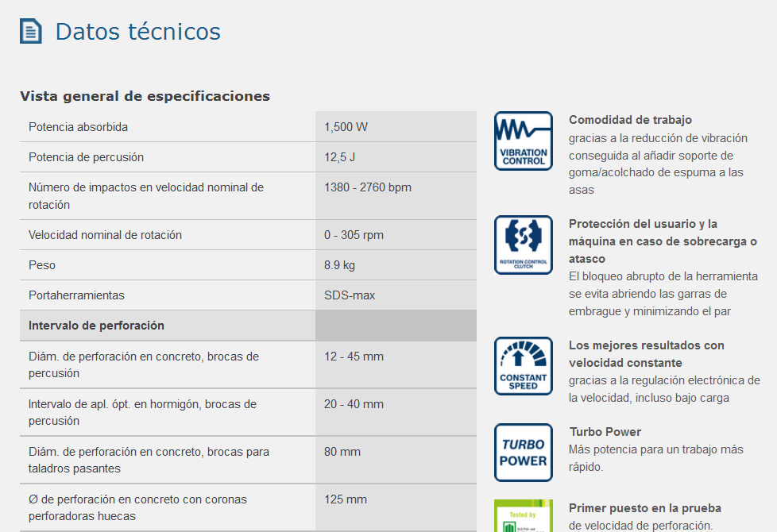Click the Vibration Control icon

point(523,141)
